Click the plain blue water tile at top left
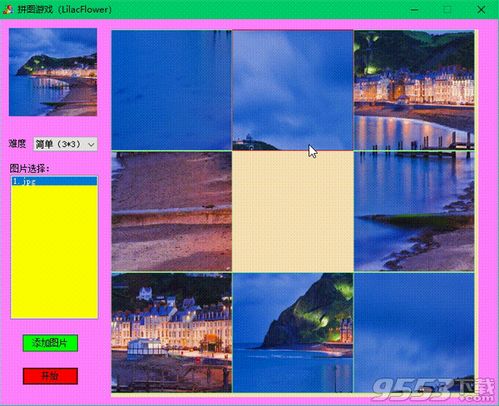This screenshot has width=499, height=406. [x=172, y=90]
